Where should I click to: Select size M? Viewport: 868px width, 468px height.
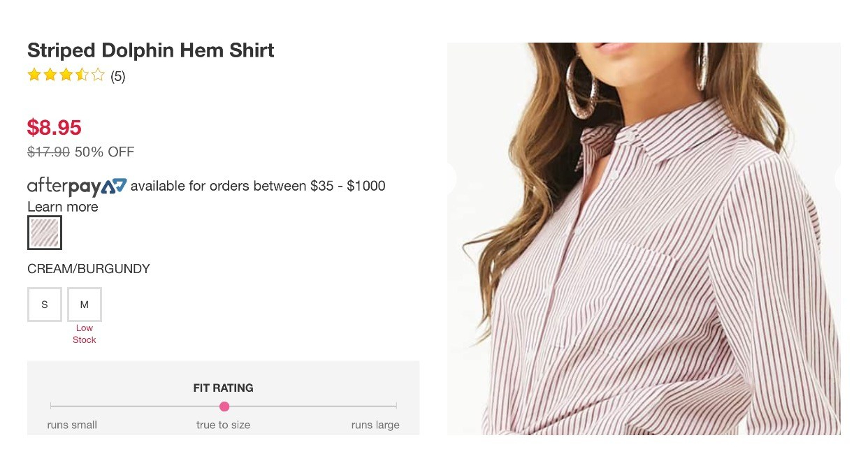point(85,305)
